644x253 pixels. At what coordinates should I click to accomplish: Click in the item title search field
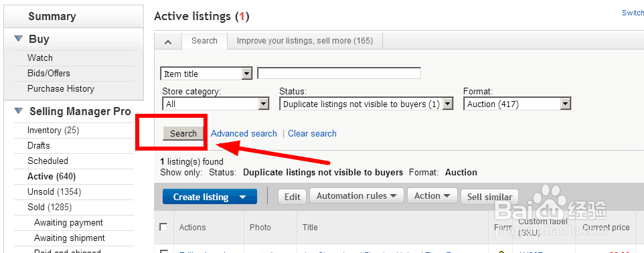[x=339, y=73]
